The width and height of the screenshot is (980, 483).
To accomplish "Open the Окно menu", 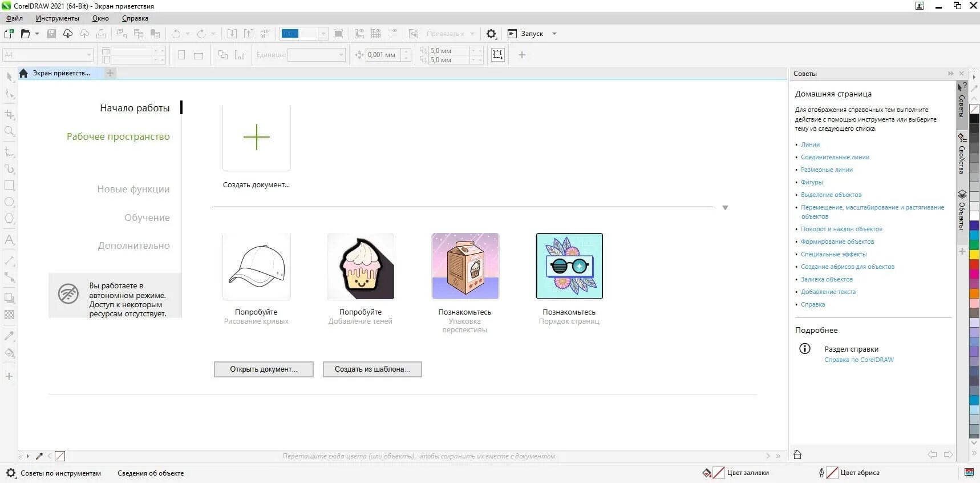I will click(100, 18).
